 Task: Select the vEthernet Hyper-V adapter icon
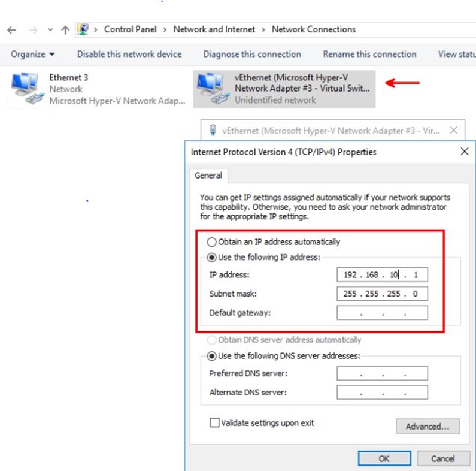click(213, 89)
